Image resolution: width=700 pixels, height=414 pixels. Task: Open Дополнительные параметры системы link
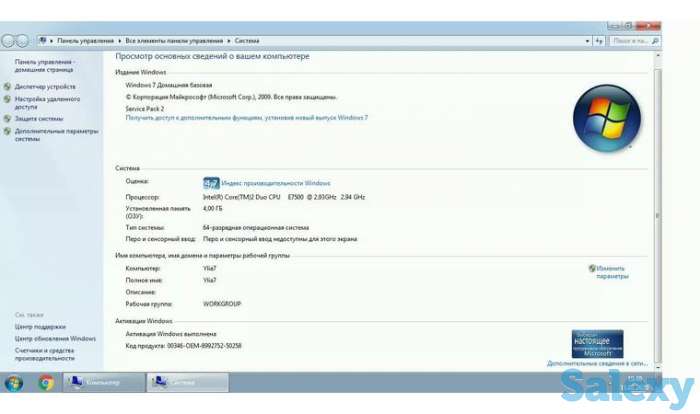56,135
